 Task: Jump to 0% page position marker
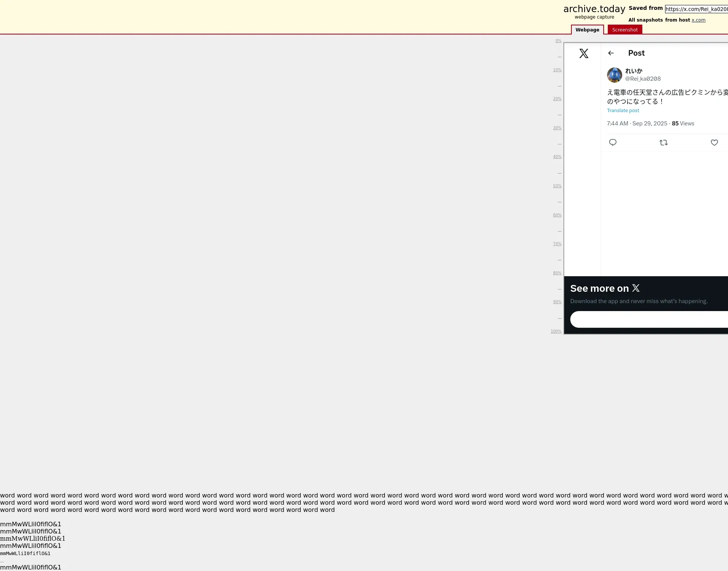pos(558,41)
